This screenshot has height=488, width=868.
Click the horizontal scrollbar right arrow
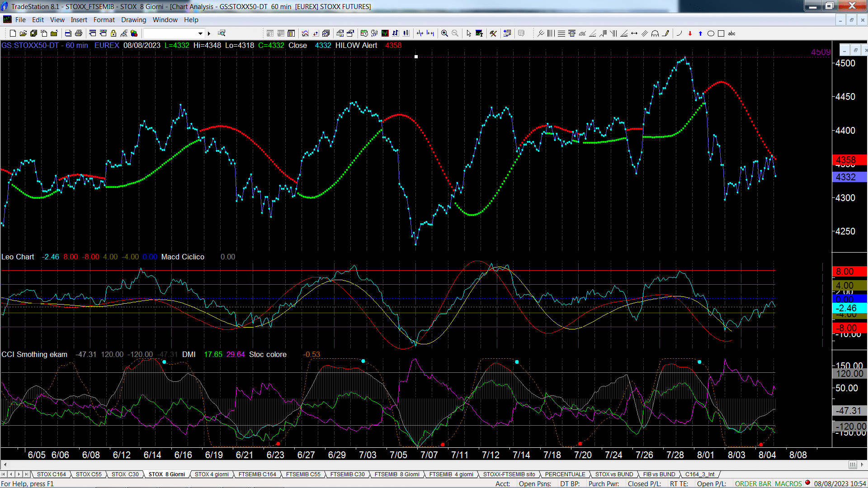click(x=863, y=465)
